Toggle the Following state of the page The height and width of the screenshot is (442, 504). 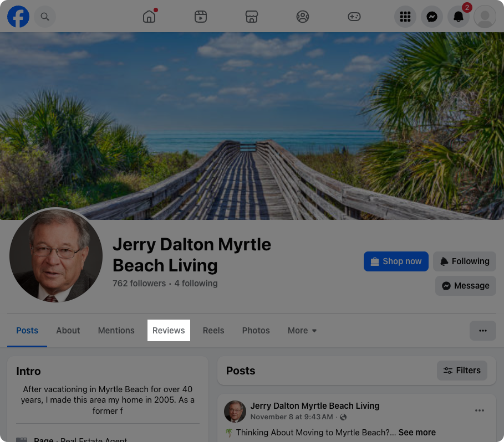pyautogui.click(x=465, y=261)
